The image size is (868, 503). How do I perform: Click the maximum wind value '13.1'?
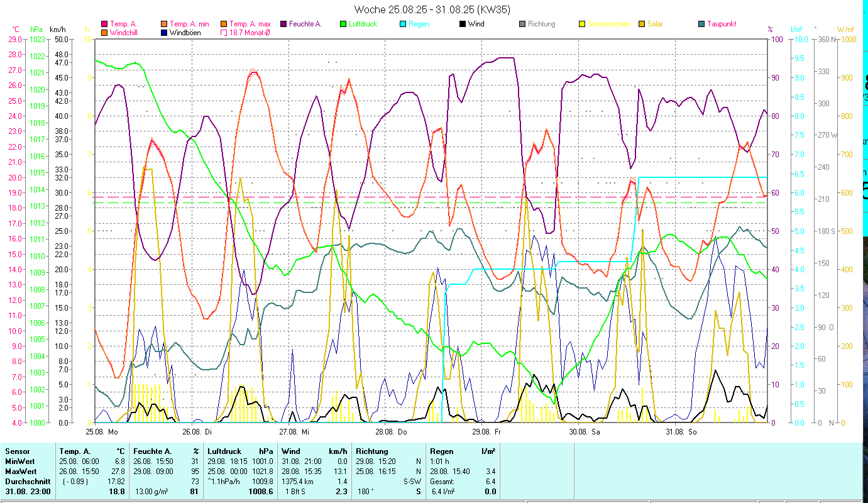click(x=340, y=471)
